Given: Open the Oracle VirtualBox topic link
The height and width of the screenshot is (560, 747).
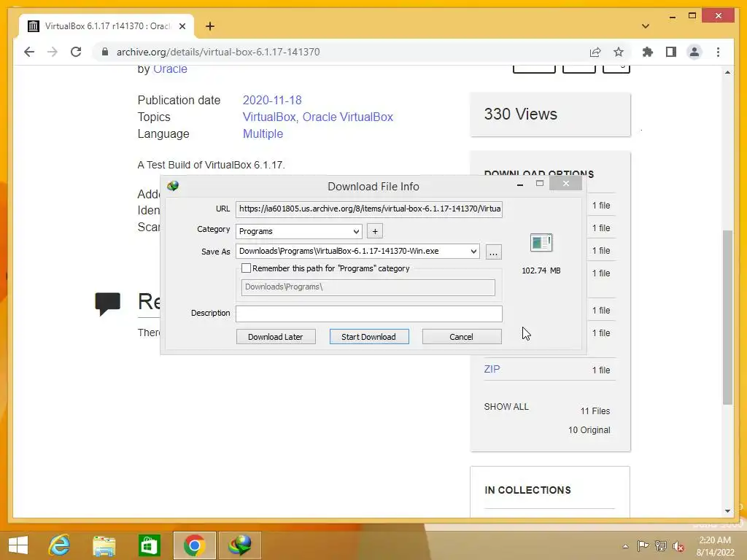Looking at the screenshot, I should pyautogui.click(x=348, y=117).
